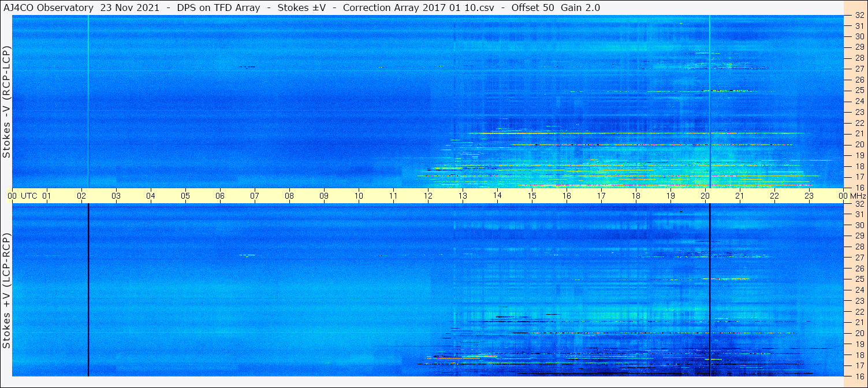Image resolution: width=868 pixels, height=388 pixels.
Task: Click the 23 hour tick on the time axis
Action: coord(809,196)
